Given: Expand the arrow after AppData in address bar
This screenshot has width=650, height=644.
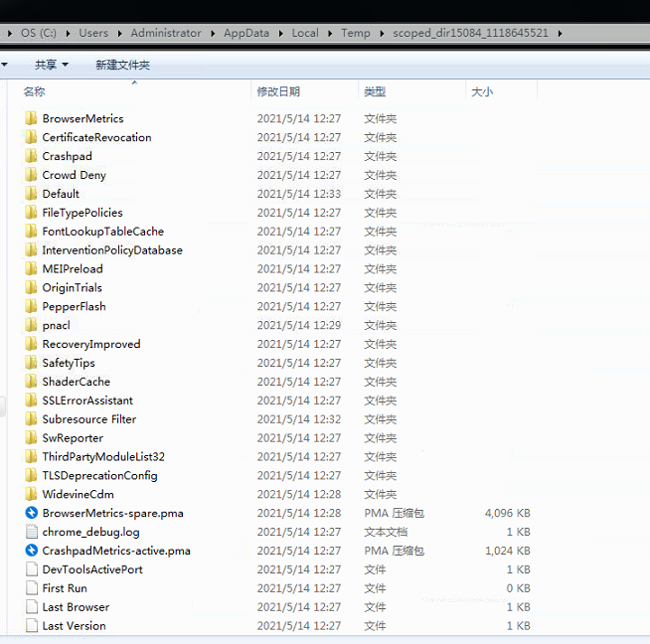Looking at the screenshot, I should 280,33.
